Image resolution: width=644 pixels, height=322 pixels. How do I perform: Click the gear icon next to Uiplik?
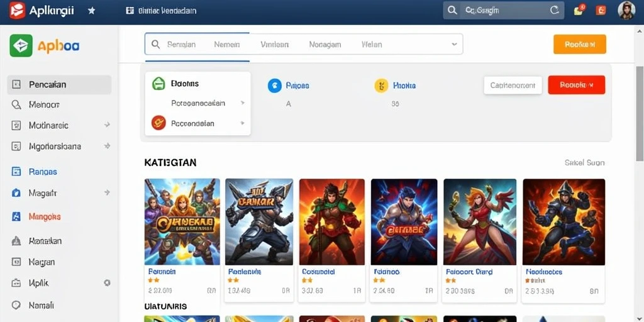pyautogui.click(x=107, y=282)
